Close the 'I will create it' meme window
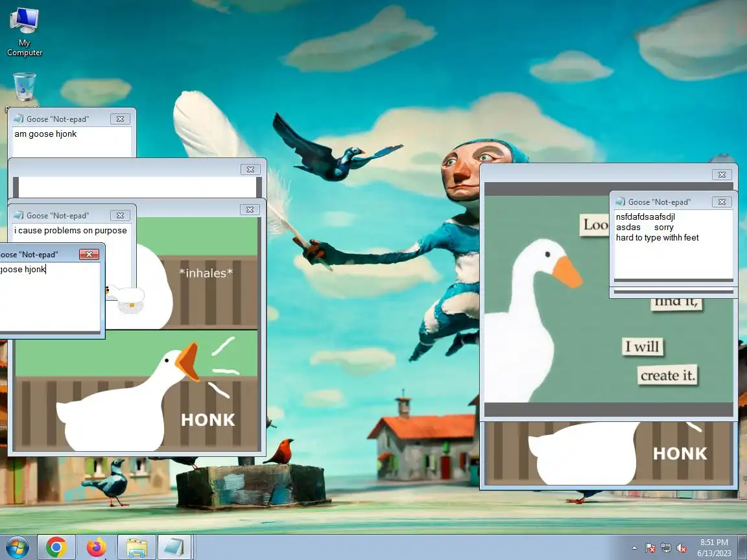The height and width of the screenshot is (560, 747). coord(722,175)
